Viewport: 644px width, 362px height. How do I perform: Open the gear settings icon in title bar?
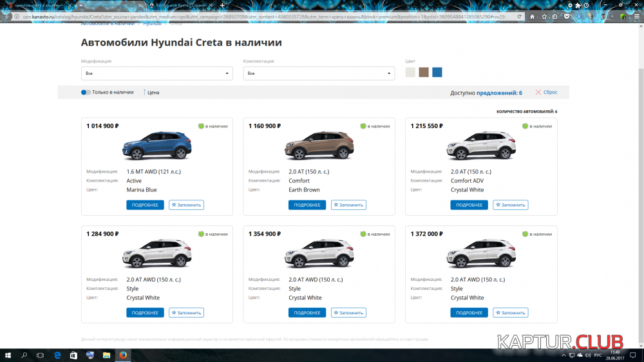[x=570, y=5]
